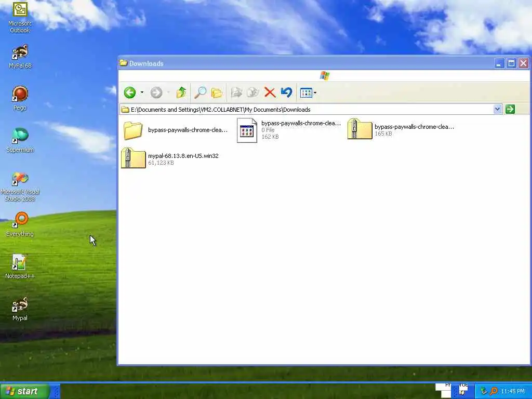Click the Views toolbar icon
Image resolution: width=532 pixels, height=399 pixels.
(x=306, y=92)
